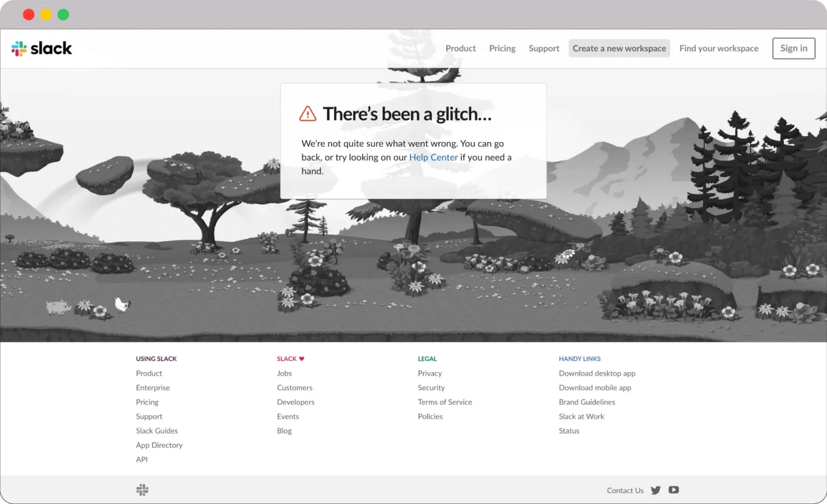Open footer Support link under Using Slack
827x504 pixels.
[149, 416]
